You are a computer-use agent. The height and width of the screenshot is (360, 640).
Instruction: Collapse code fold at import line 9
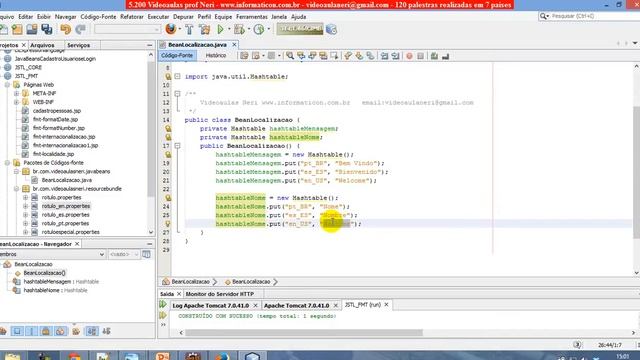pos(177,76)
